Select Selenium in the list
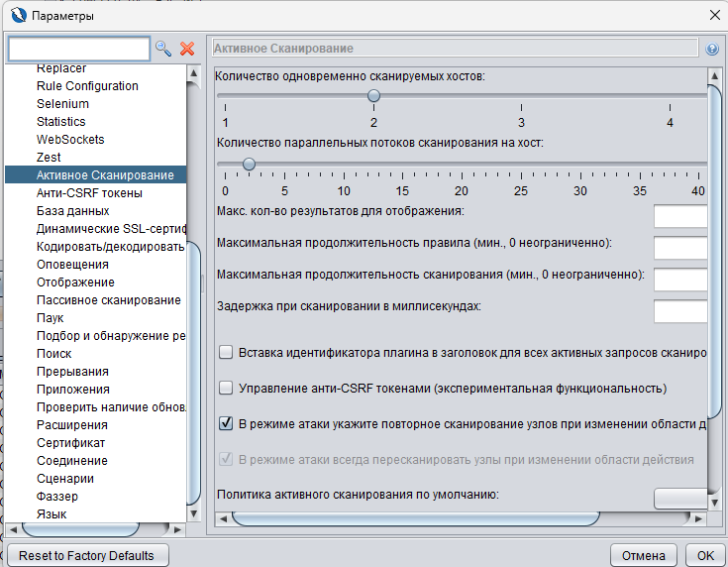 coord(62,104)
